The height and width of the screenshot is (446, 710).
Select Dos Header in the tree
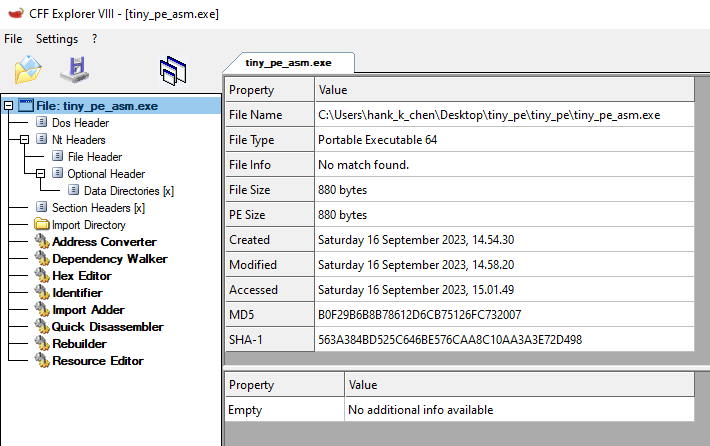point(80,123)
